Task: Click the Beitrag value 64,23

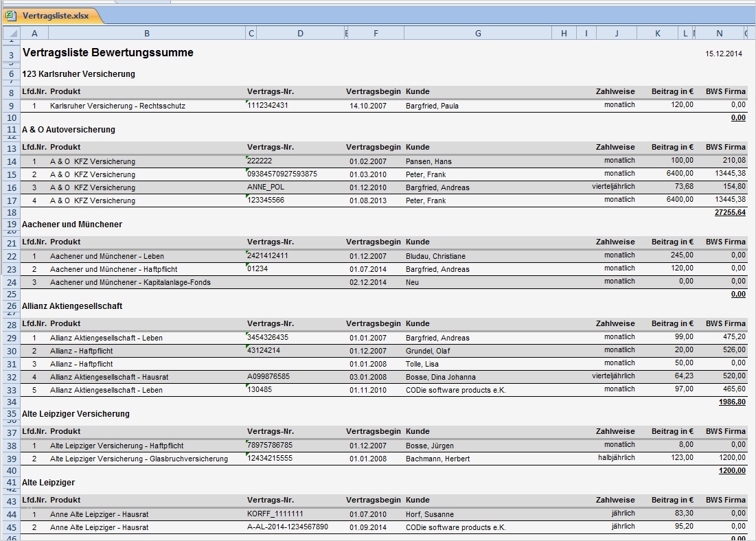Action: (684, 376)
